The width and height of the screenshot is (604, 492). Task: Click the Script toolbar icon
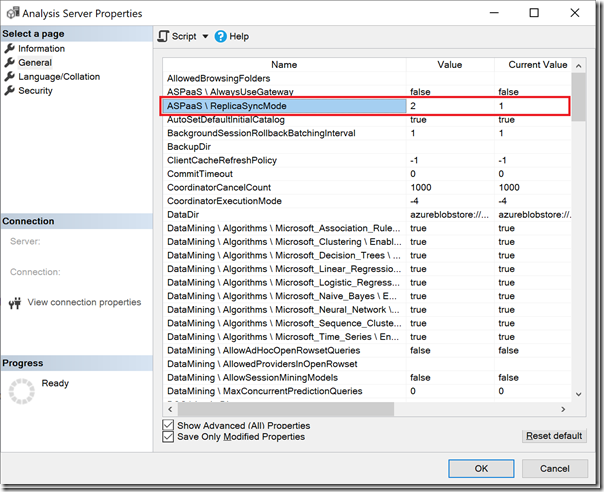coord(163,36)
